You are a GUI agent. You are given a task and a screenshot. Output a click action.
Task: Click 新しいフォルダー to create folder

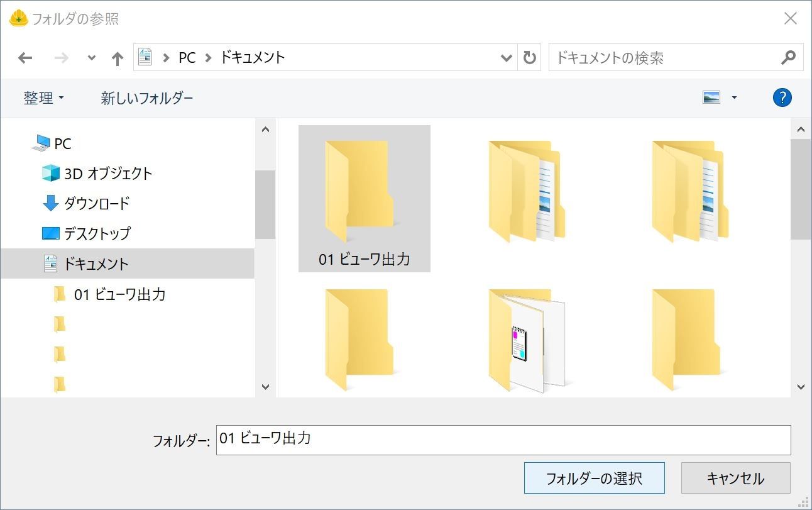pos(147,98)
